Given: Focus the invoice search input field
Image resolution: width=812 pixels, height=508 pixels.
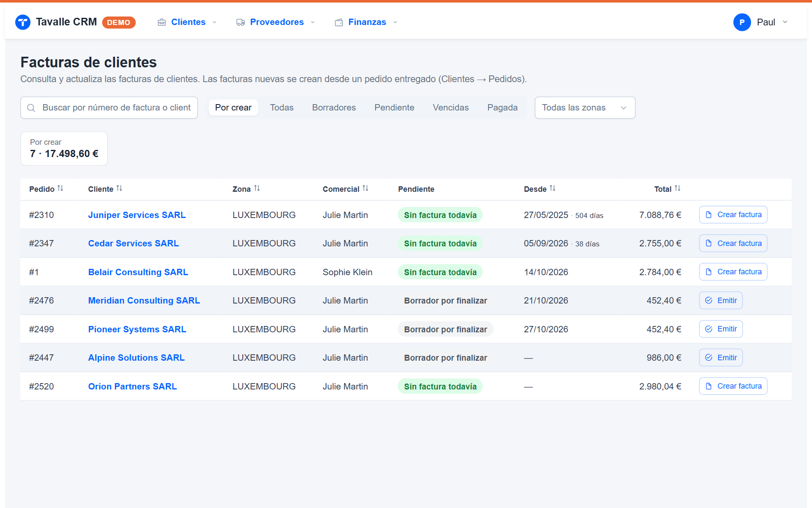Looking at the screenshot, I should (x=109, y=108).
